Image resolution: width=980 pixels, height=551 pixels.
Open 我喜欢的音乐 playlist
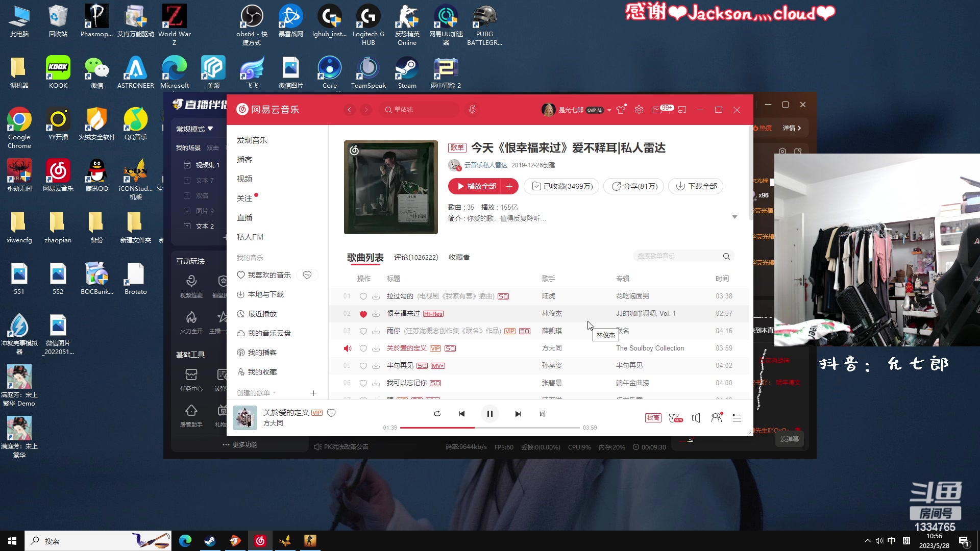pyautogui.click(x=264, y=275)
